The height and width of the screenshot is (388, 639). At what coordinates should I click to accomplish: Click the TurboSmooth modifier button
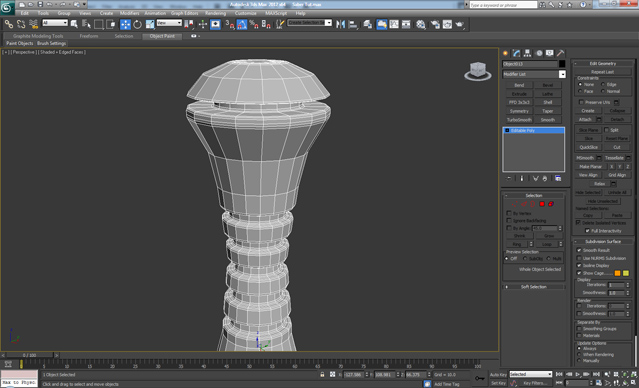519,120
